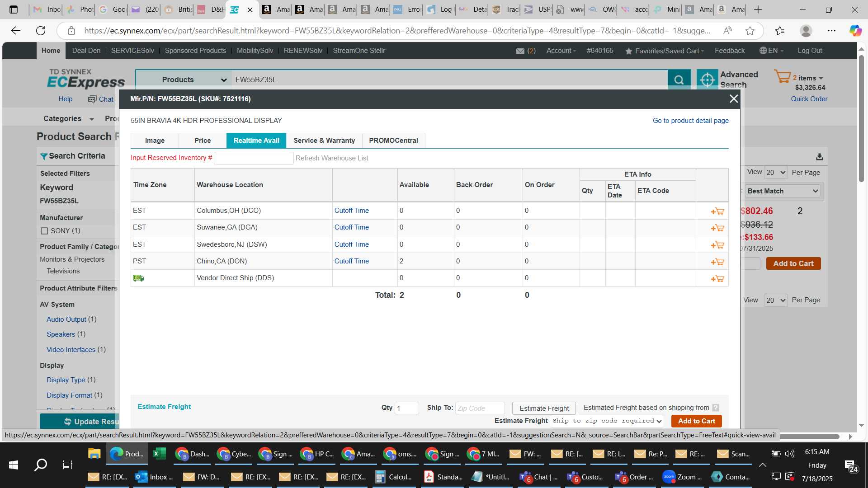This screenshot has width=868, height=488.
Task: Open the Copilot sidebar icon
Action: point(855,31)
